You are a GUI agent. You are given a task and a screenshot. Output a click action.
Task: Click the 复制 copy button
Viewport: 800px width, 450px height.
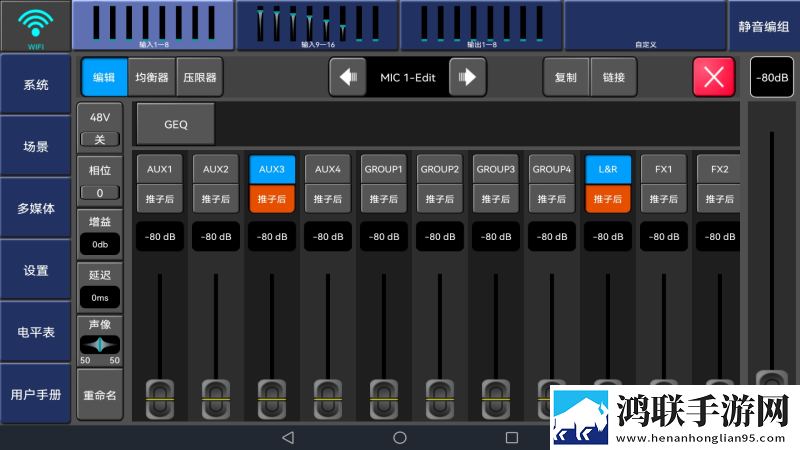point(566,77)
